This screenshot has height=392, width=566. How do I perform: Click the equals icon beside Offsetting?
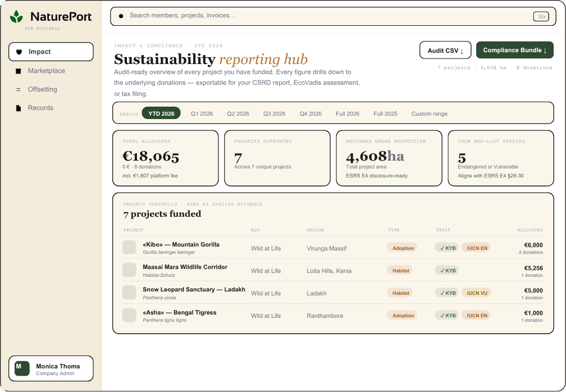[x=19, y=89]
